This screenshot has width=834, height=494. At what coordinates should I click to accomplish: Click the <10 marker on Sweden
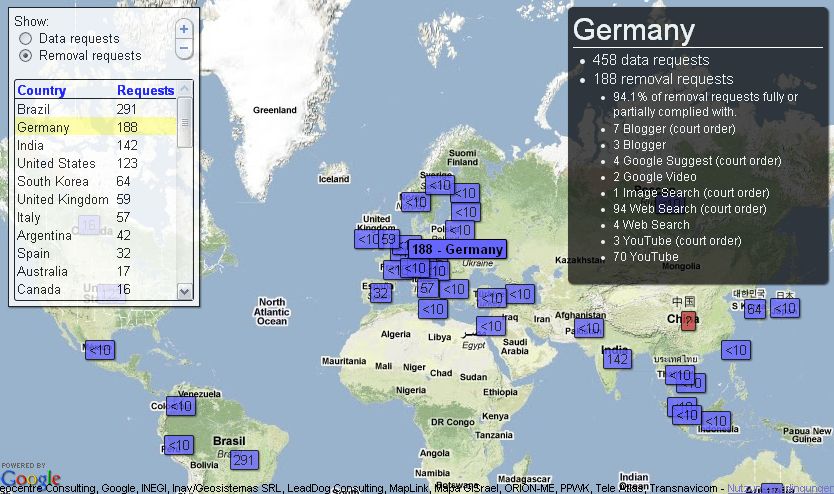click(440, 185)
